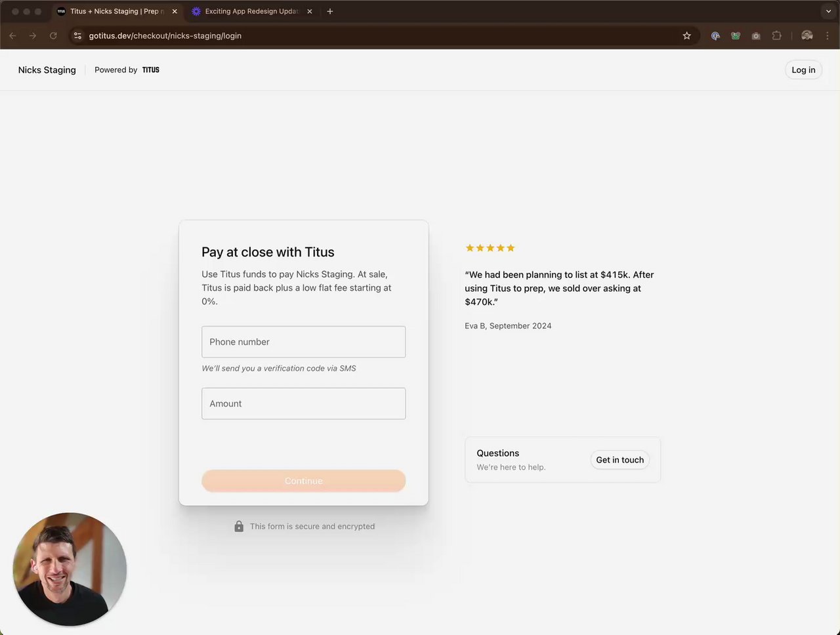Click the Continue button
This screenshot has width=840, height=635.
pyautogui.click(x=303, y=481)
